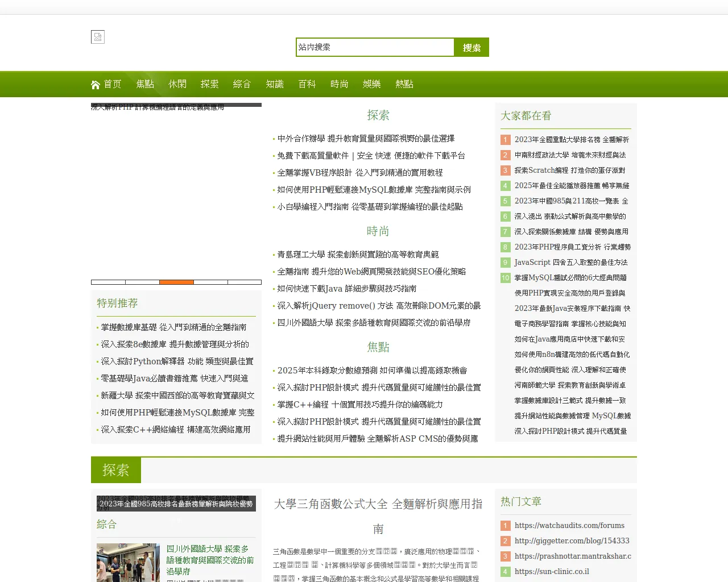Open the giggetter.com/blog/154333 link
Viewport: 728px width, 582px height.
tap(572, 541)
